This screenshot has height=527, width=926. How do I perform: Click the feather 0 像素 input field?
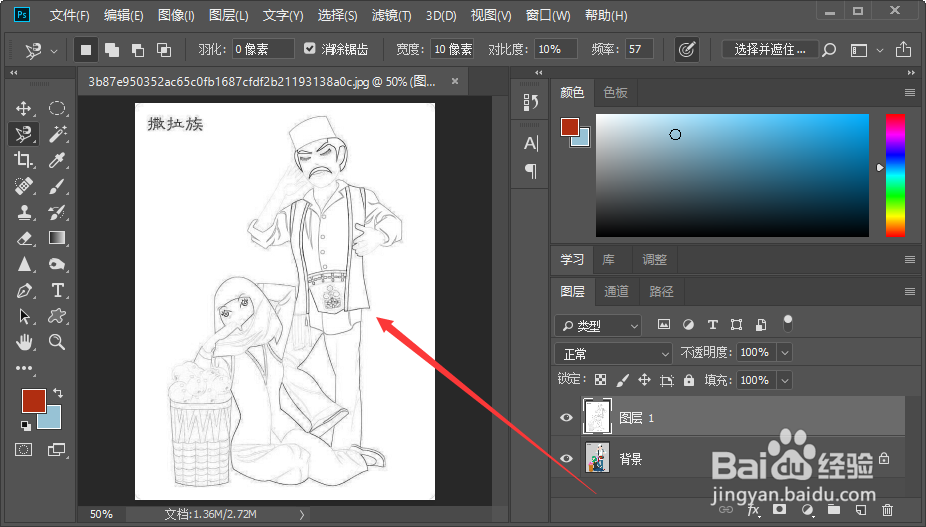[263, 49]
